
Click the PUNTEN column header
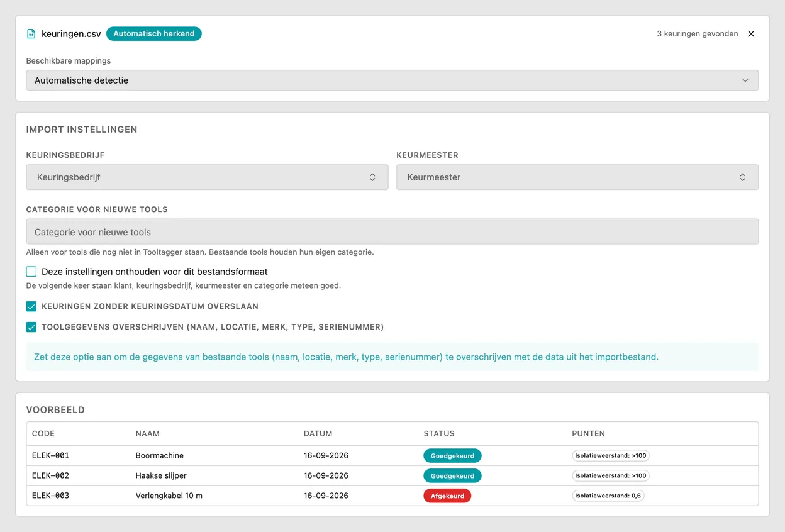point(589,434)
